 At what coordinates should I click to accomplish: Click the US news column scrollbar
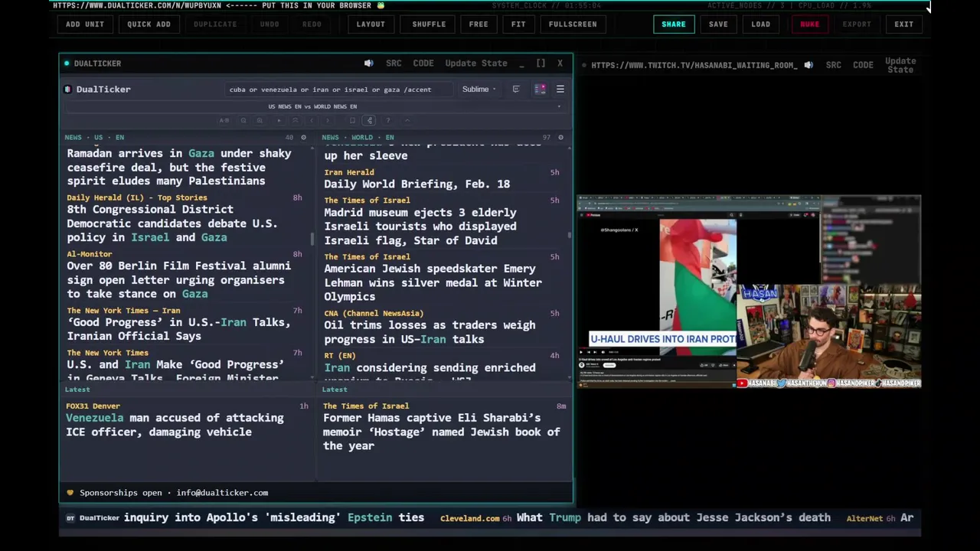tap(312, 240)
